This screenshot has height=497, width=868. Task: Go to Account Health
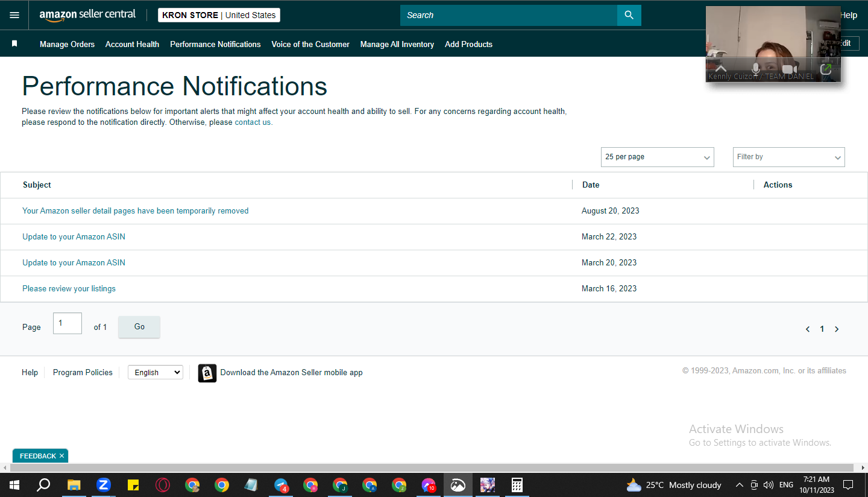point(133,44)
